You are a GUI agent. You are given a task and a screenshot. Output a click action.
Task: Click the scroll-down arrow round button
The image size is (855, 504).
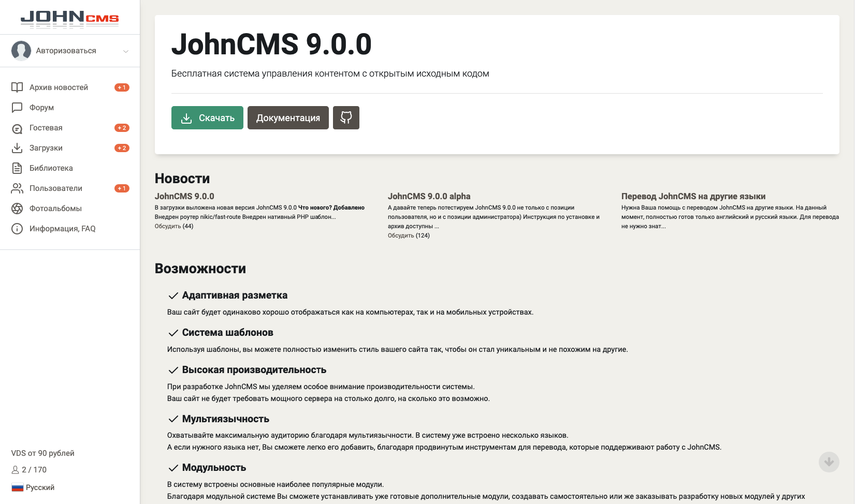829,462
